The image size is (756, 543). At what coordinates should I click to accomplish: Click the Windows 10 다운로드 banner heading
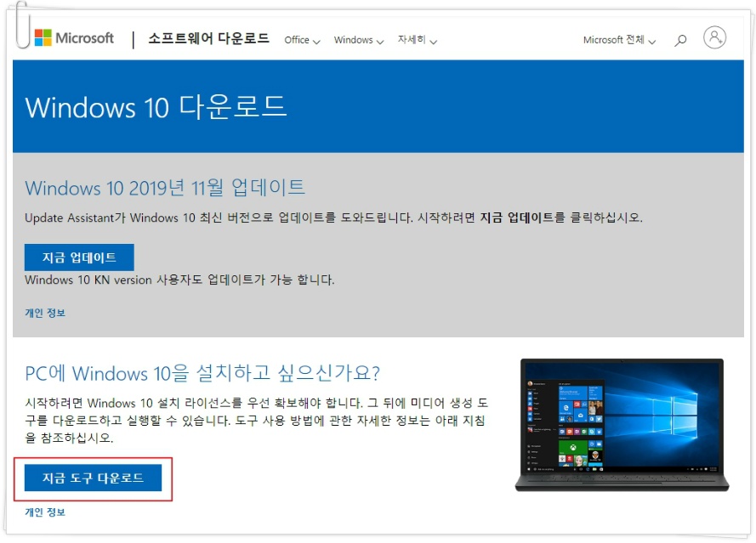(x=156, y=107)
